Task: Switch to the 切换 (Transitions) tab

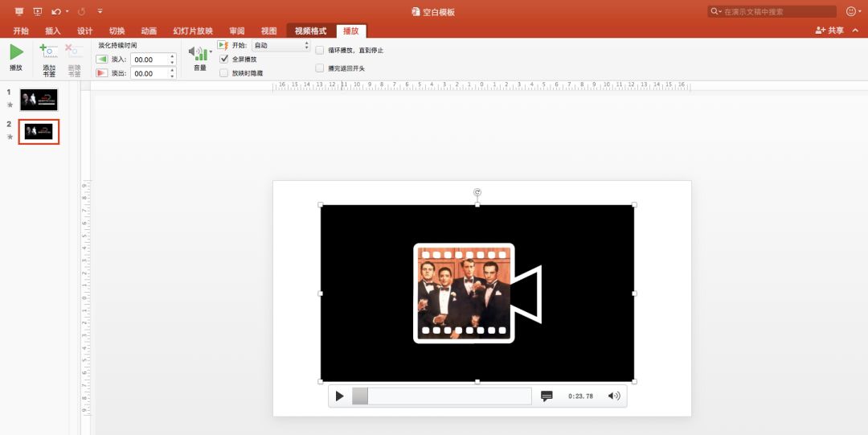Action: [117, 31]
